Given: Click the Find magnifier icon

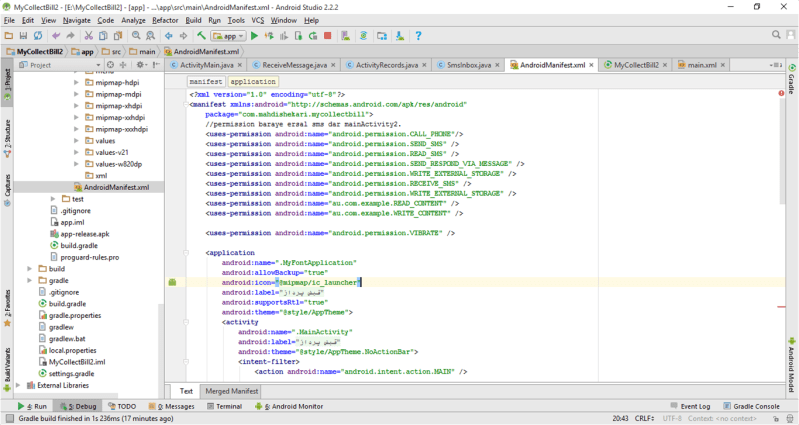Looking at the screenshot, I should [x=136, y=36].
